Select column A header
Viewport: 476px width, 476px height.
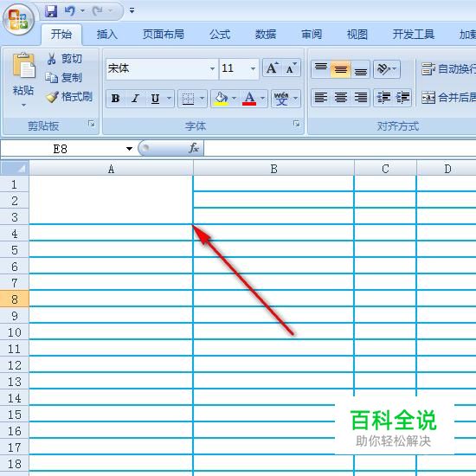[x=111, y=169]
